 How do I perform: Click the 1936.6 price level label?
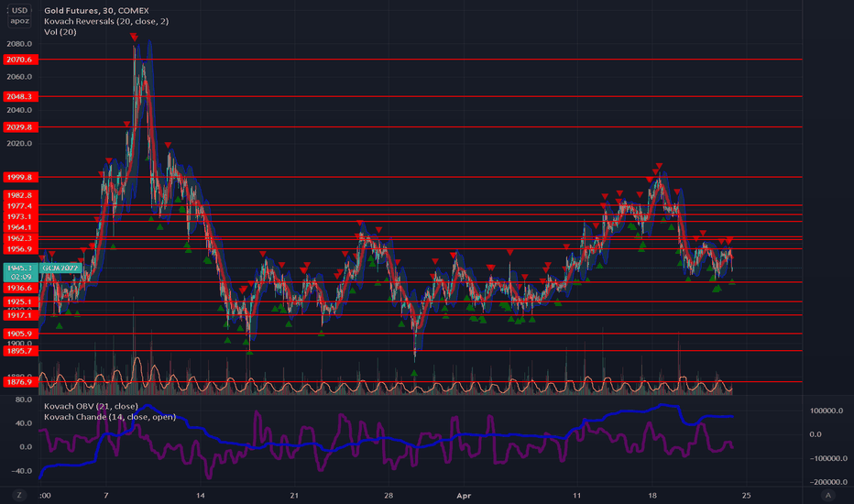click(x=19, y=288)
